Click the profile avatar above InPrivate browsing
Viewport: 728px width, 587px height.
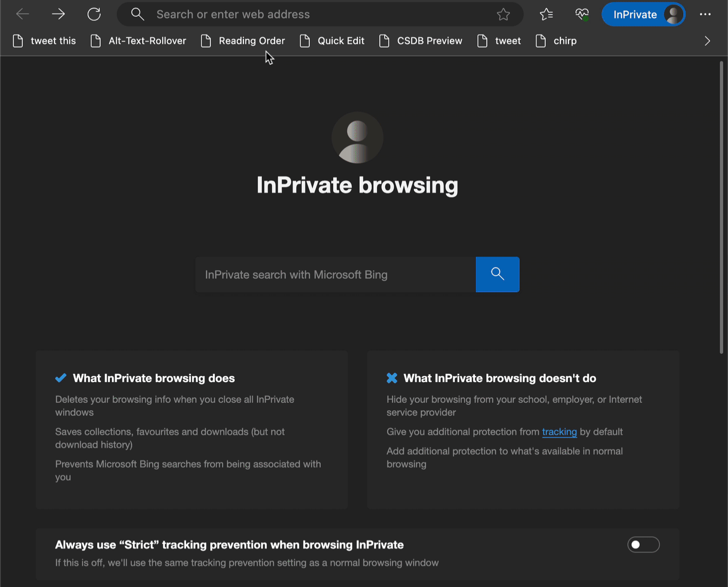pos(358,138)
